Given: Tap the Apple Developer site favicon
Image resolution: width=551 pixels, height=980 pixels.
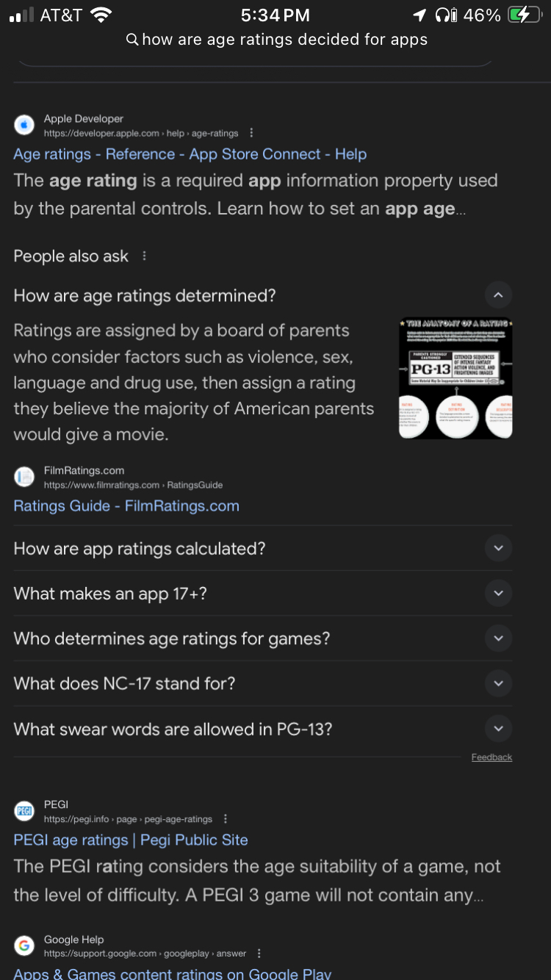Looking at the screenshot, I should tap(24, 126).
